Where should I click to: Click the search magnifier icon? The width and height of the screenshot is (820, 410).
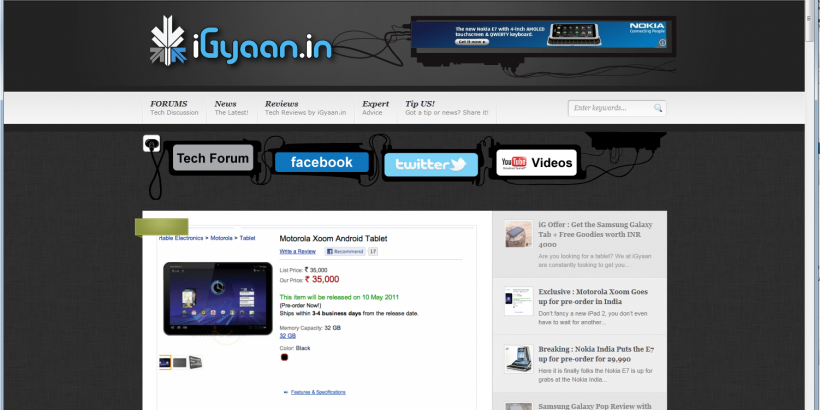click(658, 108)
